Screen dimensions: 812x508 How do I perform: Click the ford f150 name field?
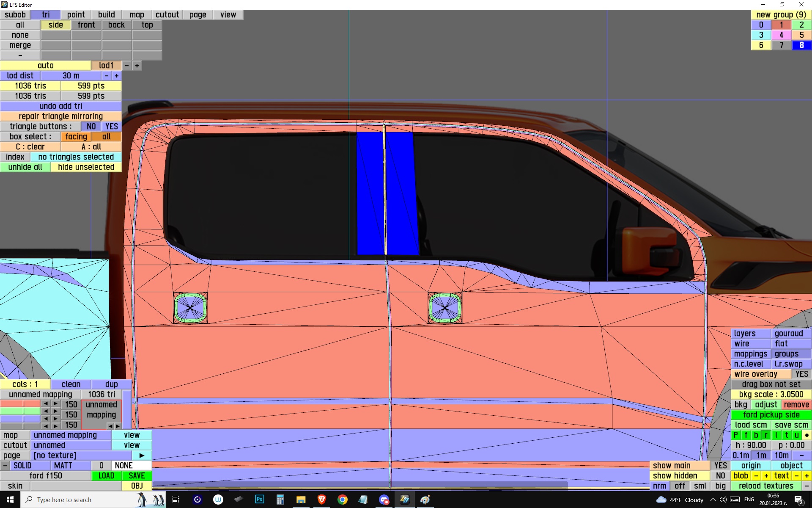46,476
